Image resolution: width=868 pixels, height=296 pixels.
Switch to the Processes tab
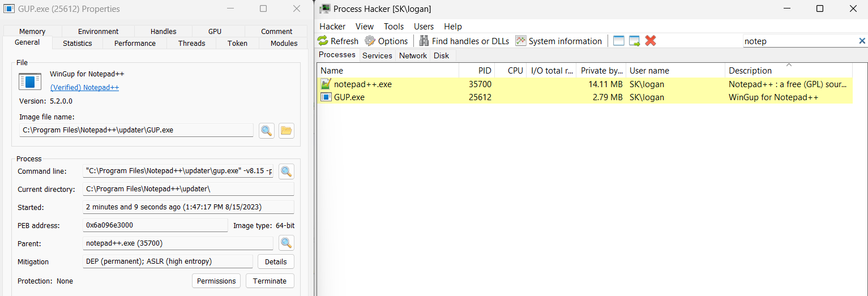(x=337, y=55)
